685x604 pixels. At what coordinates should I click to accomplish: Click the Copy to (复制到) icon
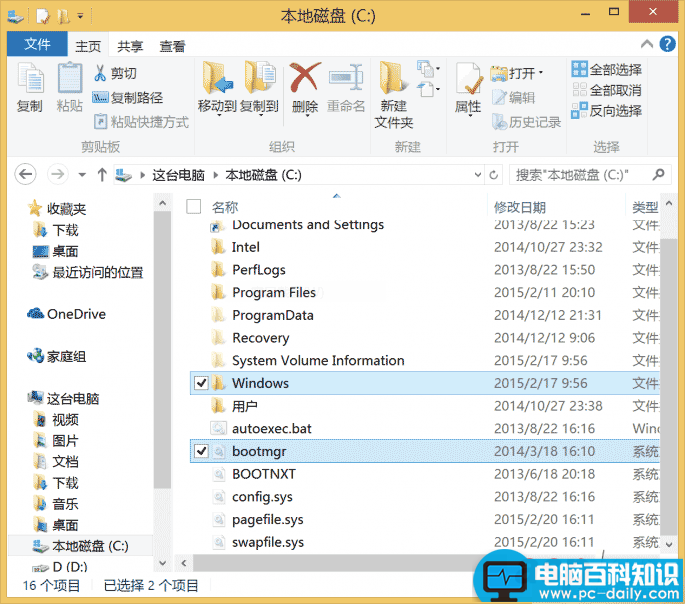point(259,78)
